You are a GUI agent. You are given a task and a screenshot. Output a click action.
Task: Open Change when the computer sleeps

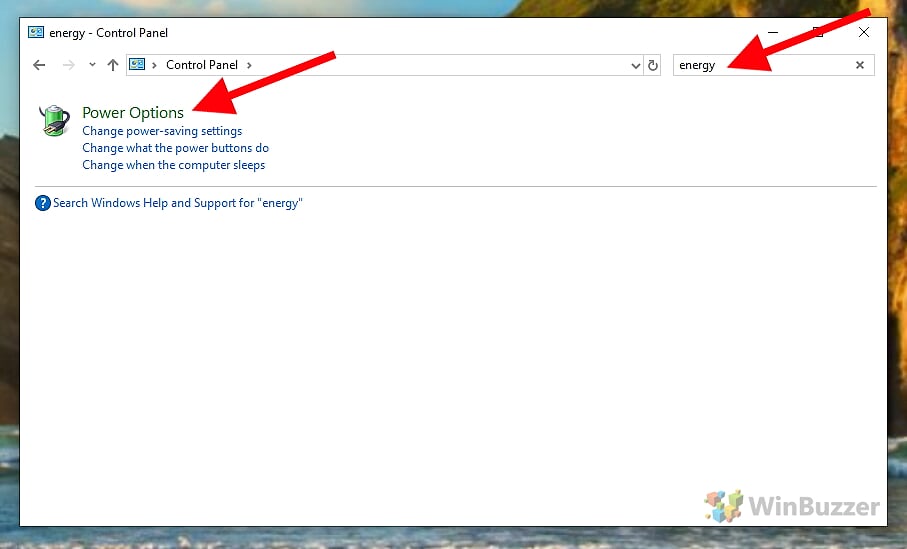point(174,165)
